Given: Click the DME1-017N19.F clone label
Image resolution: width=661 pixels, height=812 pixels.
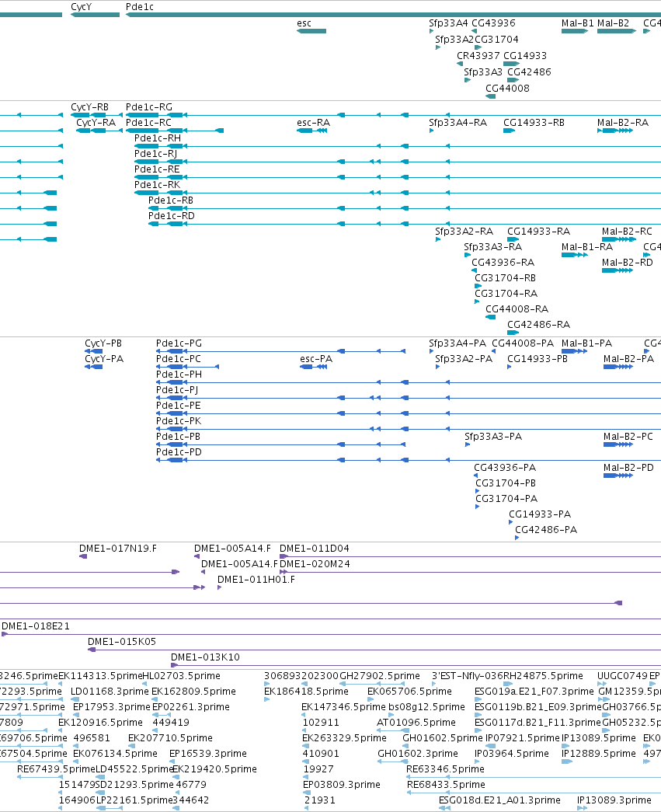Looking at the screenshot, I should coord(117,548).
